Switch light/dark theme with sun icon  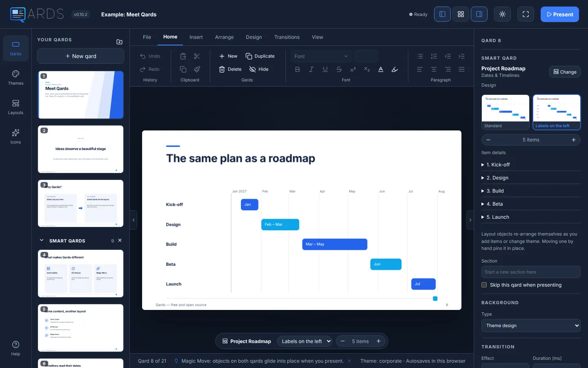pyautogui.click(x=502, y=14)
